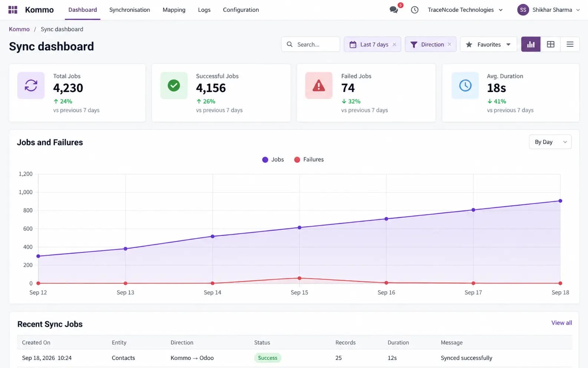Open the Favorites dropdown

489,45
